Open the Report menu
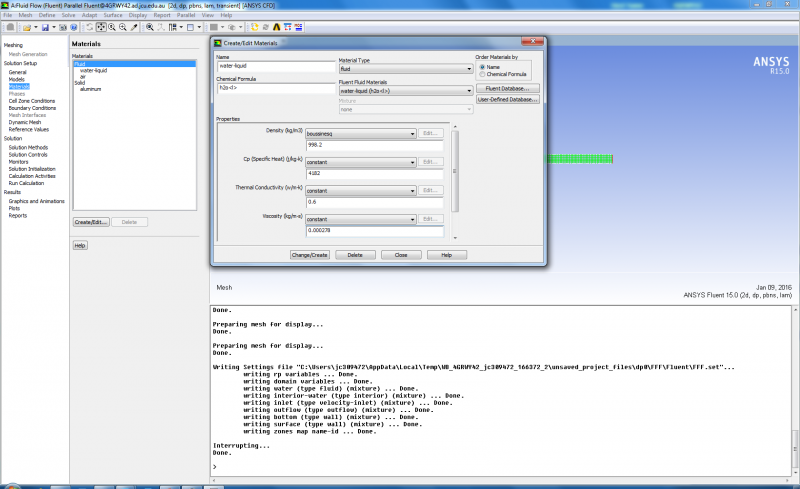 (x=162, y=15)
